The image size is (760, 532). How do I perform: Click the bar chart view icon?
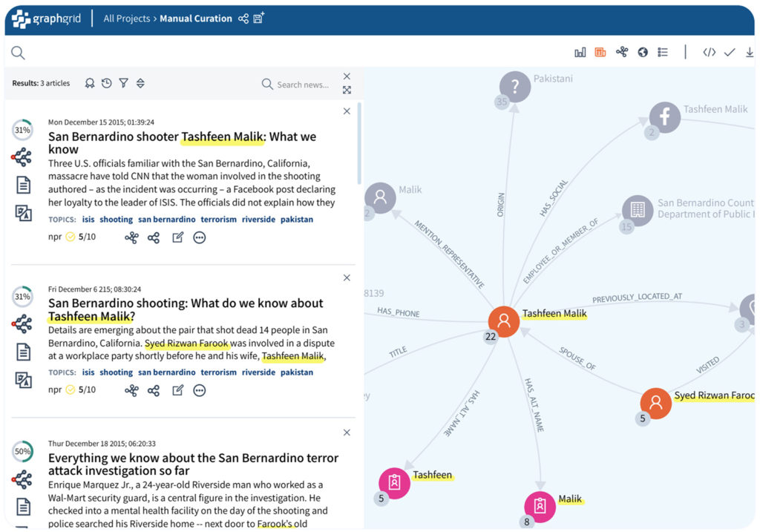point(580,52)
